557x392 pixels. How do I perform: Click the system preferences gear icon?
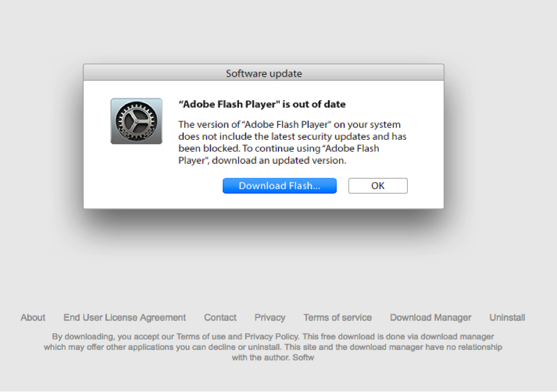[x=136, y=121]
